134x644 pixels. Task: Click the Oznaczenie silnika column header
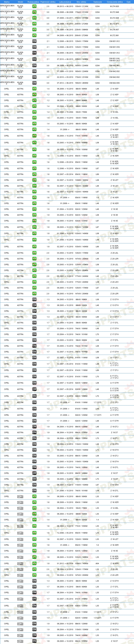pos(115,2)
